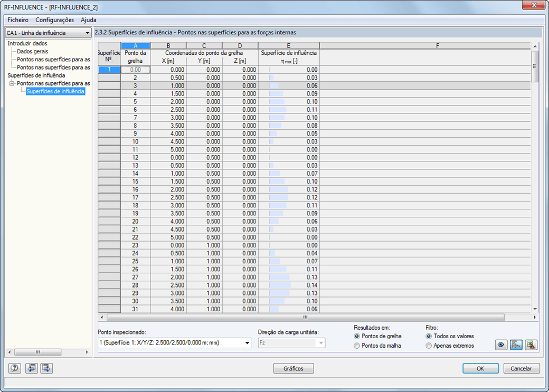
Task: Select grid point 6 cell
Action: [x=136, y=110]
